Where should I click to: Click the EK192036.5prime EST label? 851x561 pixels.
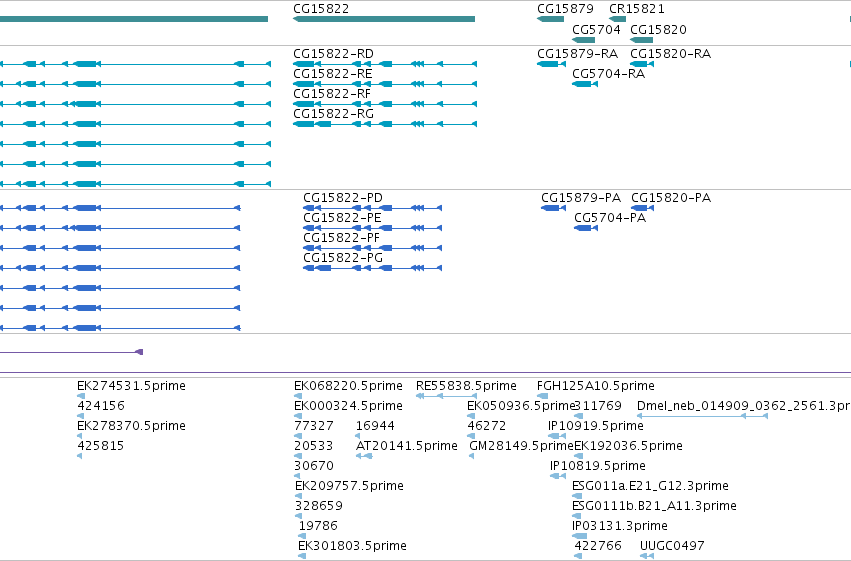click(628, 446)
